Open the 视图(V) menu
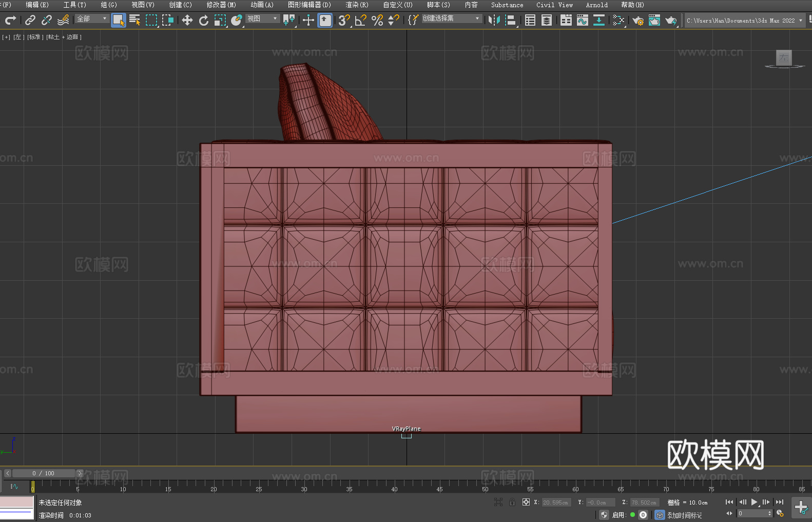The width and height of the screenshot is (812, 522). click(143, 5)
